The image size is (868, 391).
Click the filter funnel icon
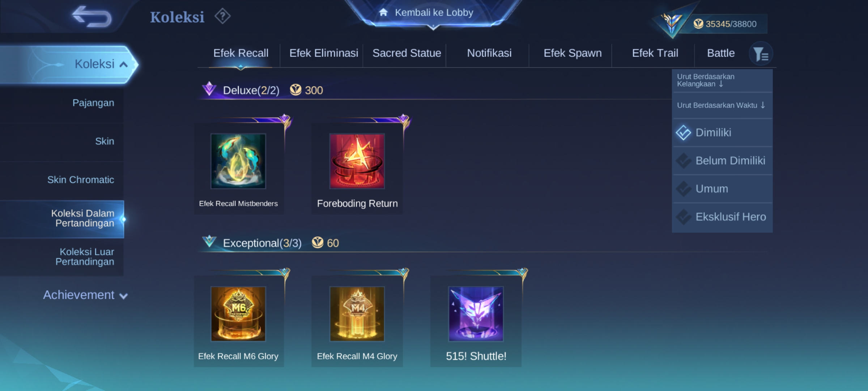(761, 54)
